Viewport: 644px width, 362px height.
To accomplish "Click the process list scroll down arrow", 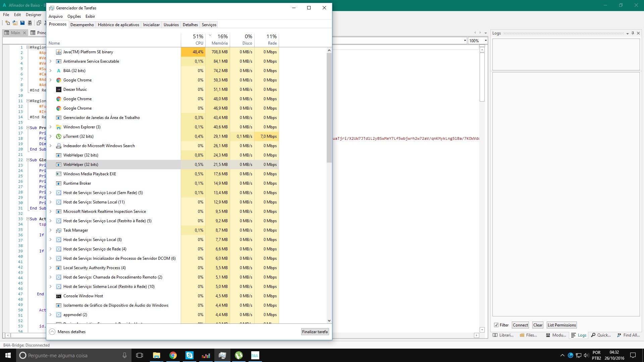I will point(329,321).
